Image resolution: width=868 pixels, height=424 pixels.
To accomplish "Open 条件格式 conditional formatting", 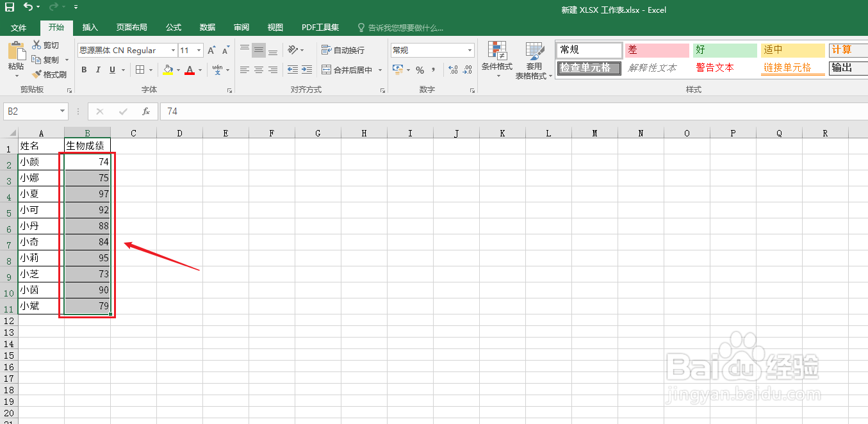I will coord(497,60).
